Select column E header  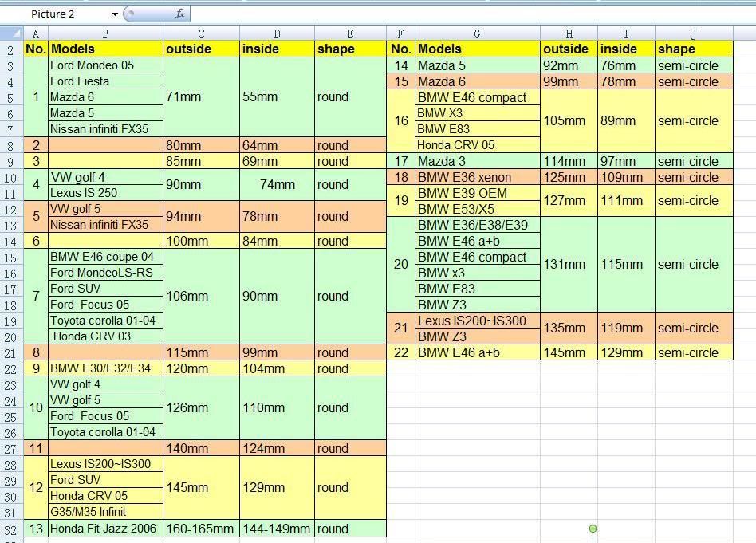351,33
